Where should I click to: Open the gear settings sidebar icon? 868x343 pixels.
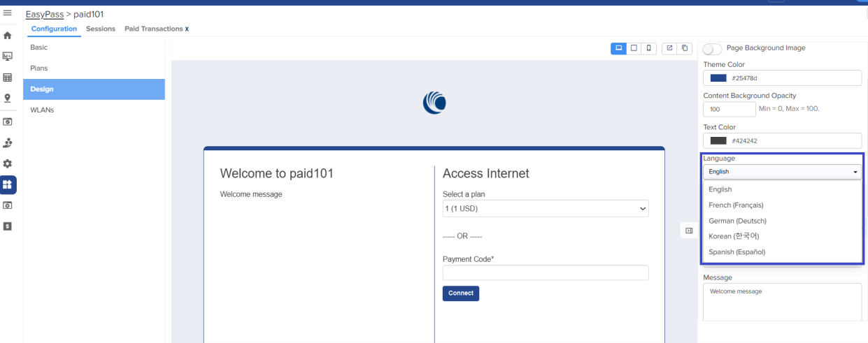click(8, 163)
